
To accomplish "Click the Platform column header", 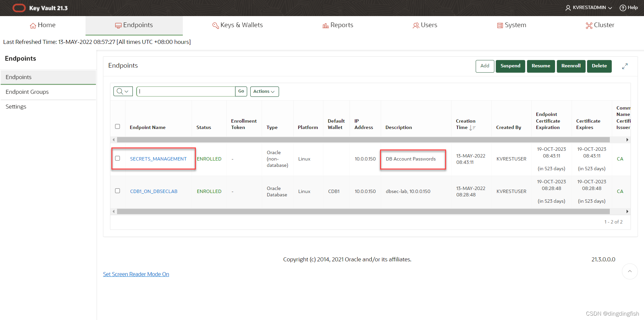I will 308,127.
